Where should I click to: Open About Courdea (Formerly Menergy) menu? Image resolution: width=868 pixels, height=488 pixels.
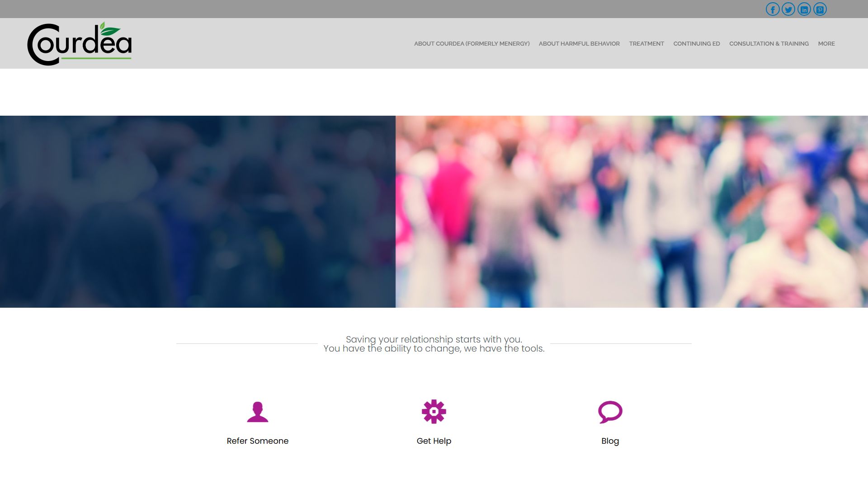[x=472, y=44]
